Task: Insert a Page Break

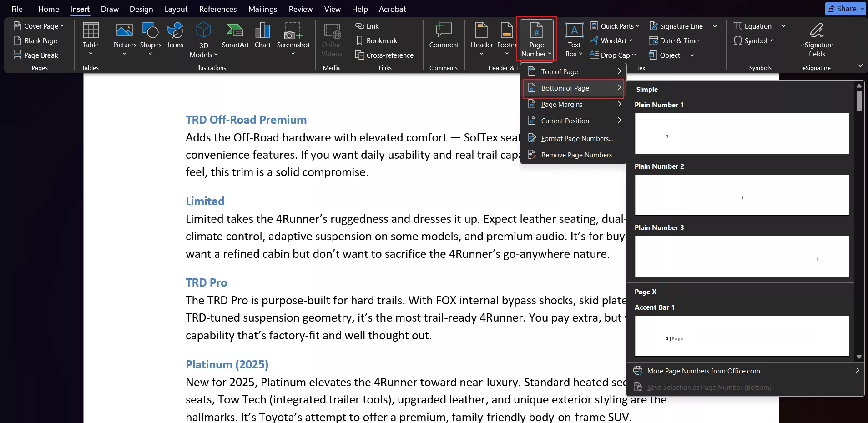Action: pyautogui.click(x=37, y=55)
